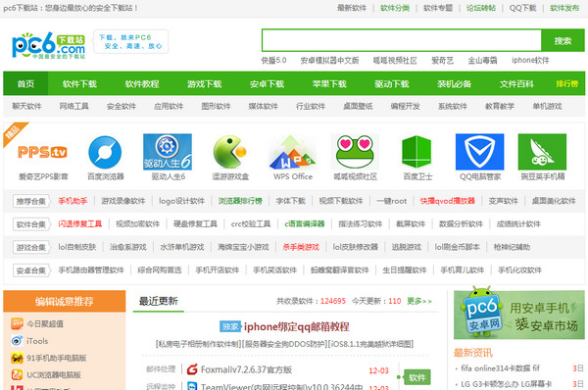Screen dimensions: 588x390
Task: Click the 游戏合集 label button
Action: [31, 247]
